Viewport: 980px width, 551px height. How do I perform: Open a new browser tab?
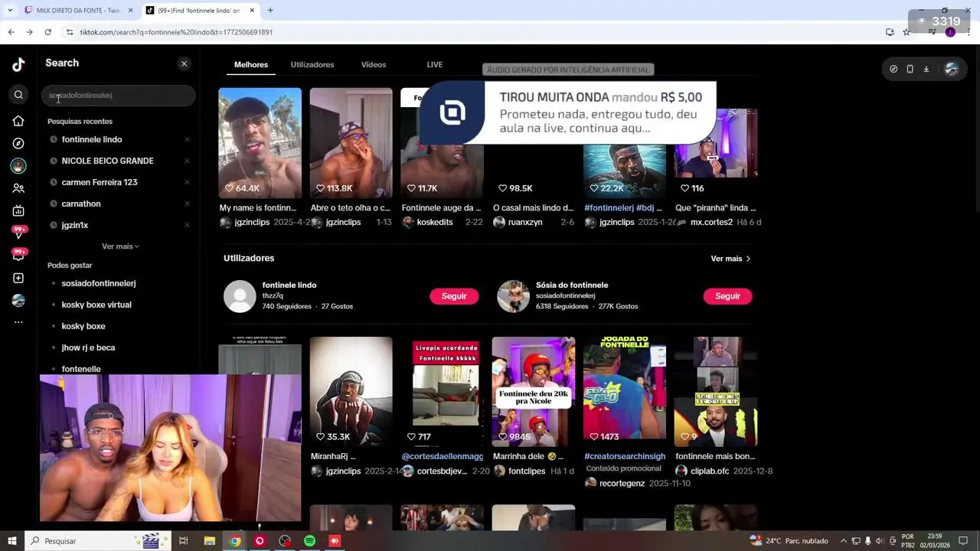point(269,10)
